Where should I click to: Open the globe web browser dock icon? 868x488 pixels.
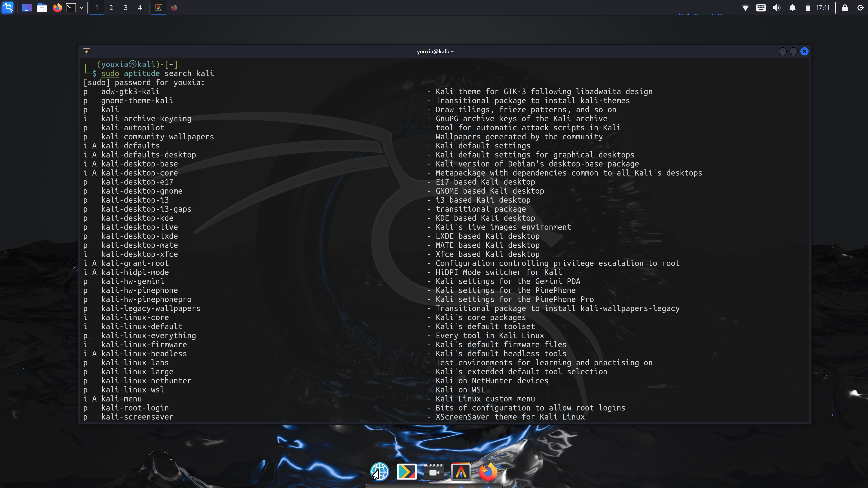380,472
